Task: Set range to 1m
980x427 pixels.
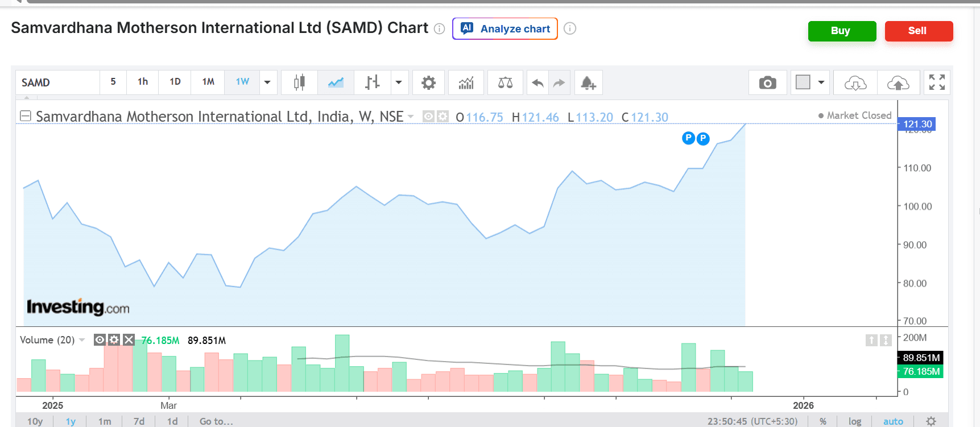Action: [105, 421]
